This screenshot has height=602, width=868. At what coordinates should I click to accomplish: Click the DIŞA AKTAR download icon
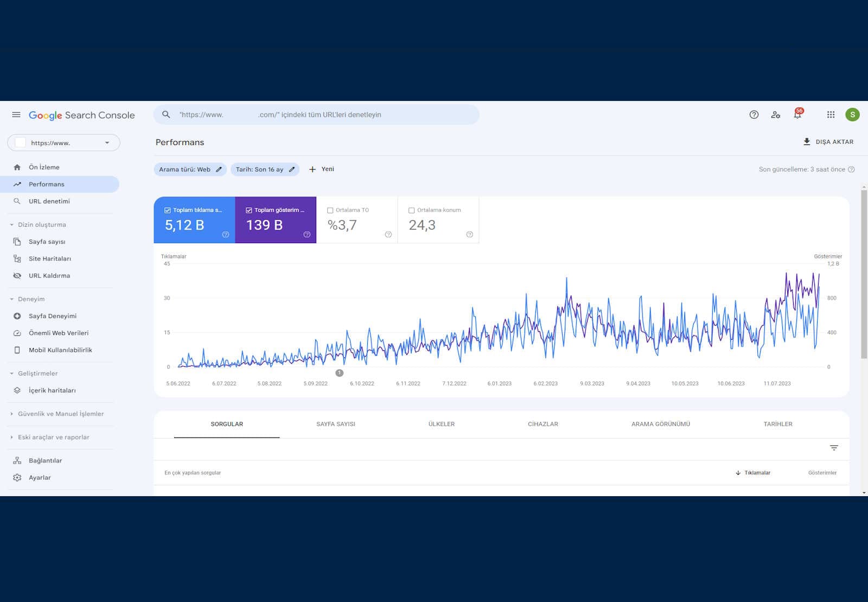(807, 142)
